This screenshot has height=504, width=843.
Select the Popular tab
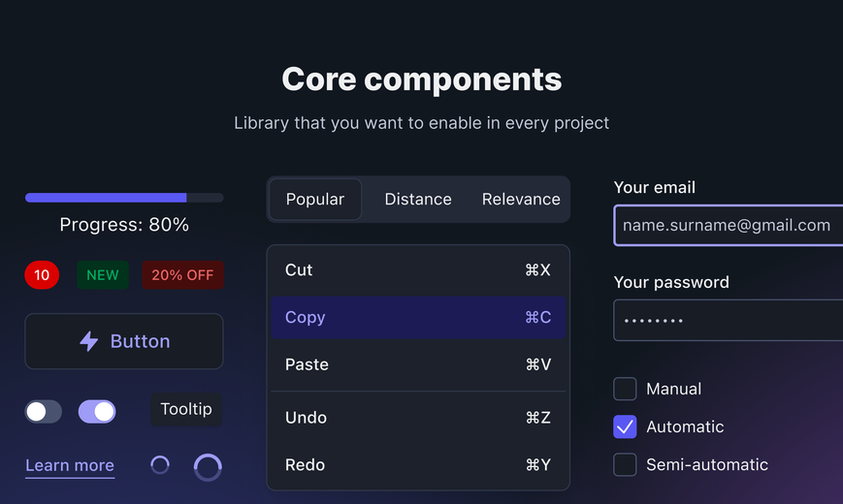coord(315,200)
